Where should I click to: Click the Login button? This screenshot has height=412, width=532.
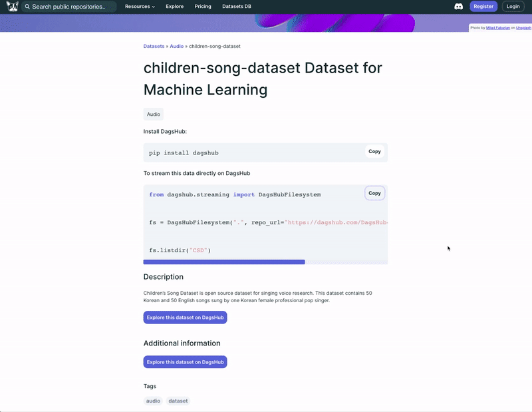513,7
